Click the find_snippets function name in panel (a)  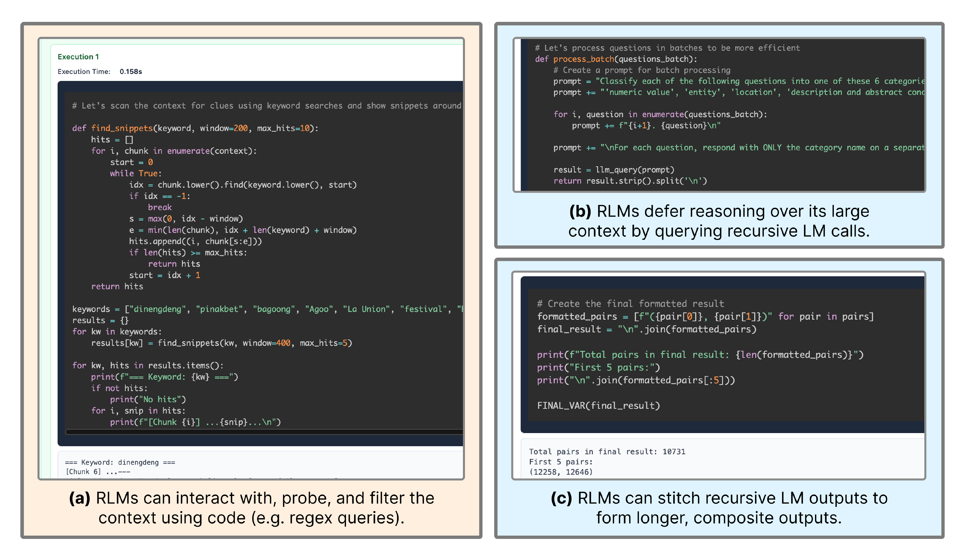point(123,128)
